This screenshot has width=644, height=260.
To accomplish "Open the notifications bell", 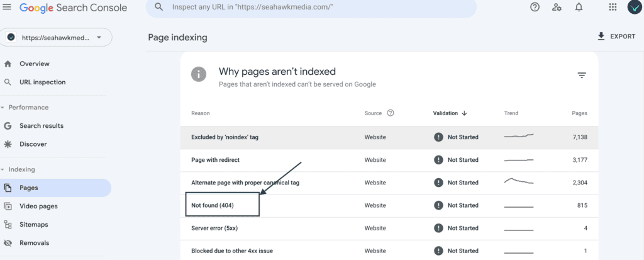I will [579, 8].
